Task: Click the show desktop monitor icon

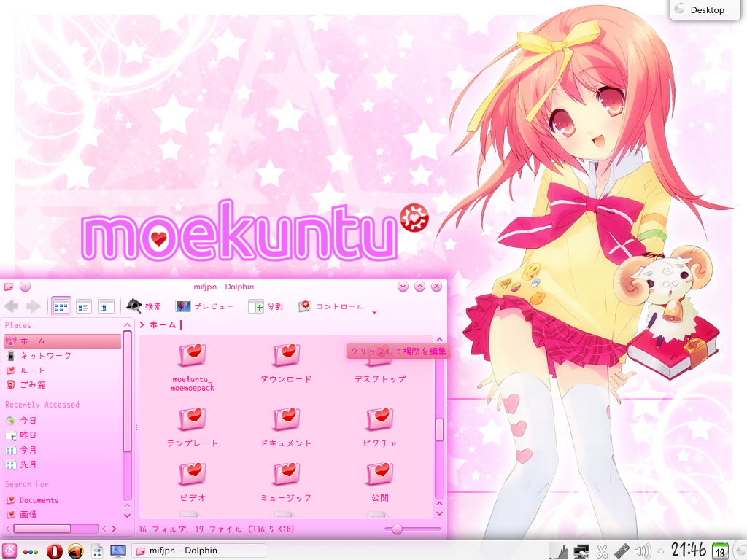Action: (x=117, y=551)
